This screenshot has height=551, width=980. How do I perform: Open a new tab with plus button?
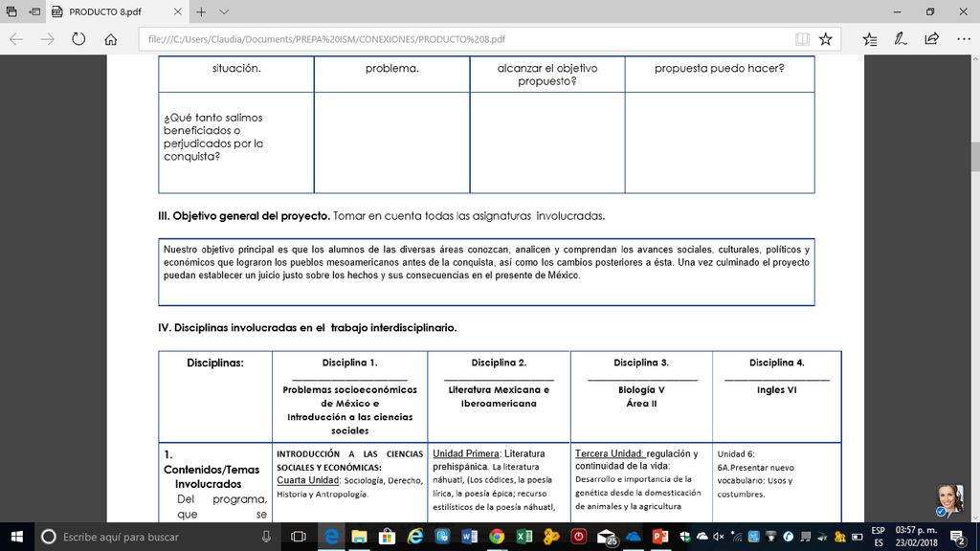click(201, 11)
